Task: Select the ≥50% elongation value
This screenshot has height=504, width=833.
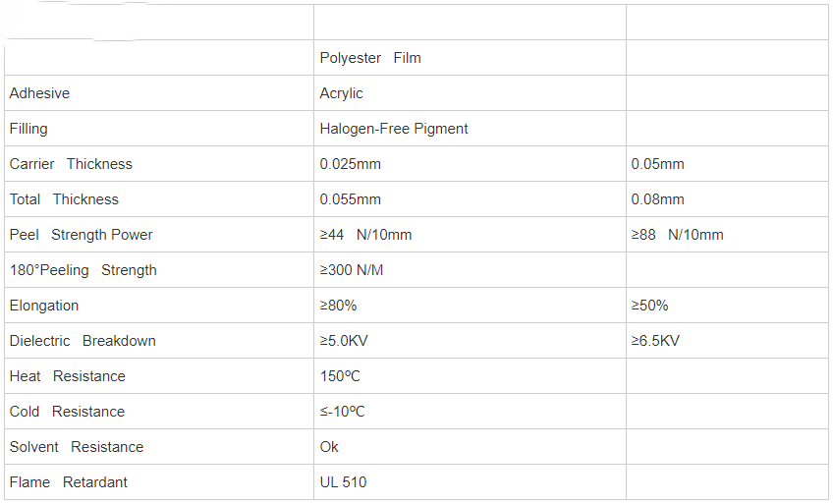Action: pyautogui.click(x=649, y=306)
